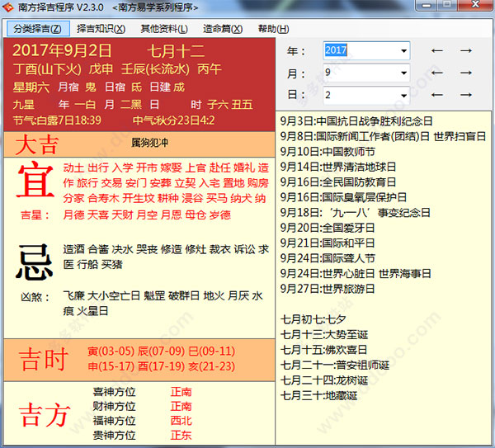Minimize the 南方择吉程序 window

pos(427,5)
